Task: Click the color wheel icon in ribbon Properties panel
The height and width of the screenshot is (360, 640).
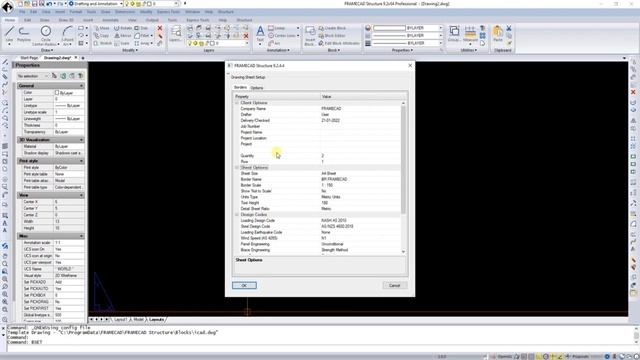Action: click(368, 28)
